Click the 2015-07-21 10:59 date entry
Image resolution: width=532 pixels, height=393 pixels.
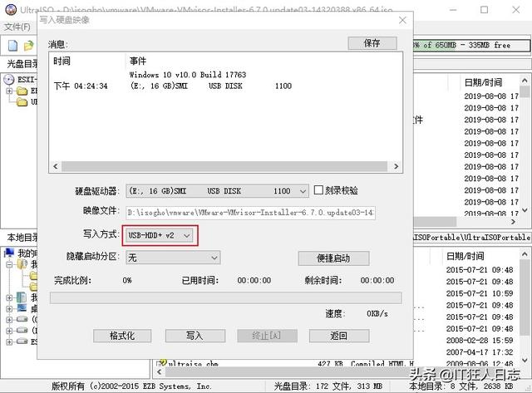pos(480,293)
